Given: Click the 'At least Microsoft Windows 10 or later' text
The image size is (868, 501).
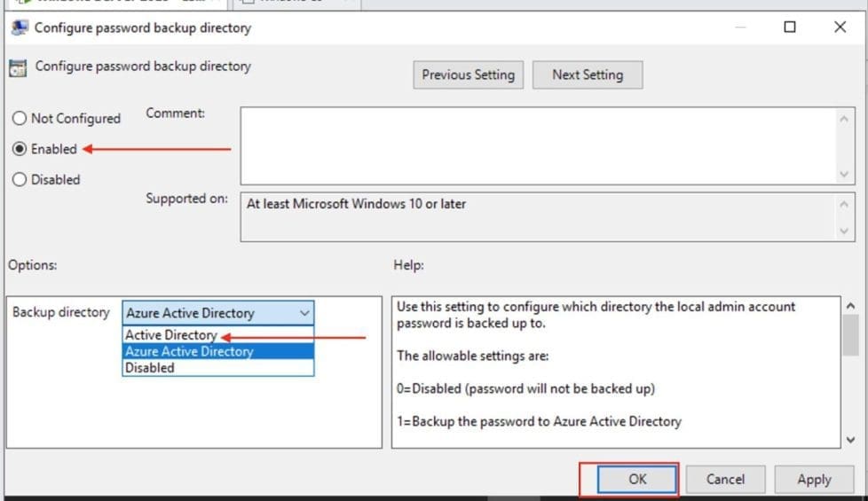Looking at the screenshot, I should pos(356,204).
